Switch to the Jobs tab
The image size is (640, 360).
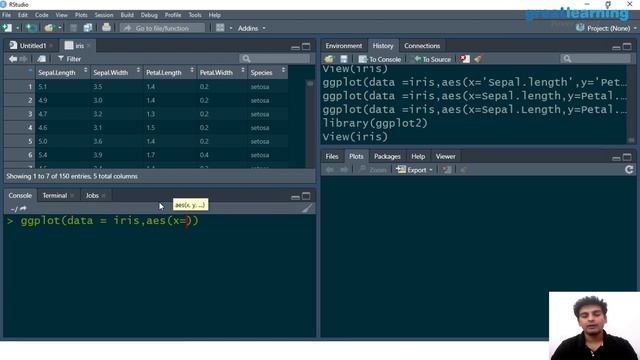92,196
